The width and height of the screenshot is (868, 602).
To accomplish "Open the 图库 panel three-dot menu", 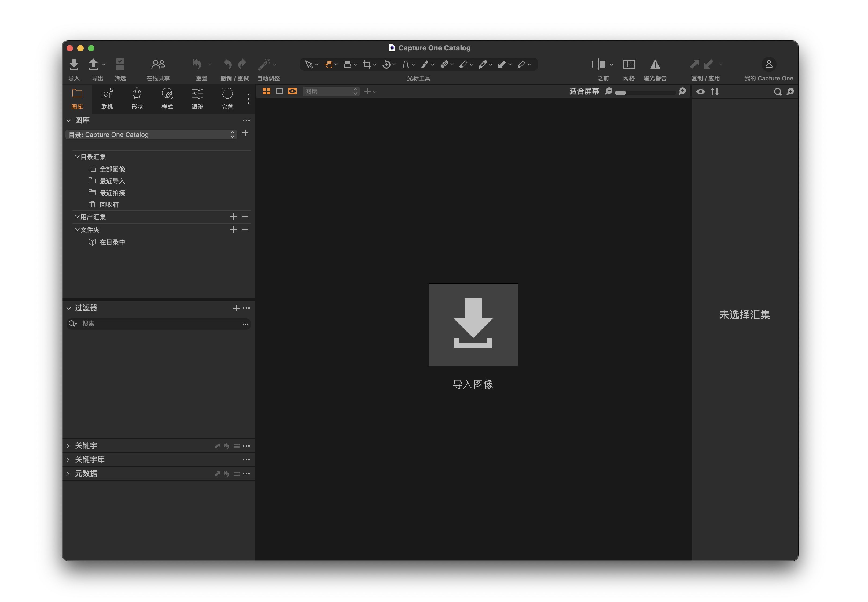I will (246, 121).
